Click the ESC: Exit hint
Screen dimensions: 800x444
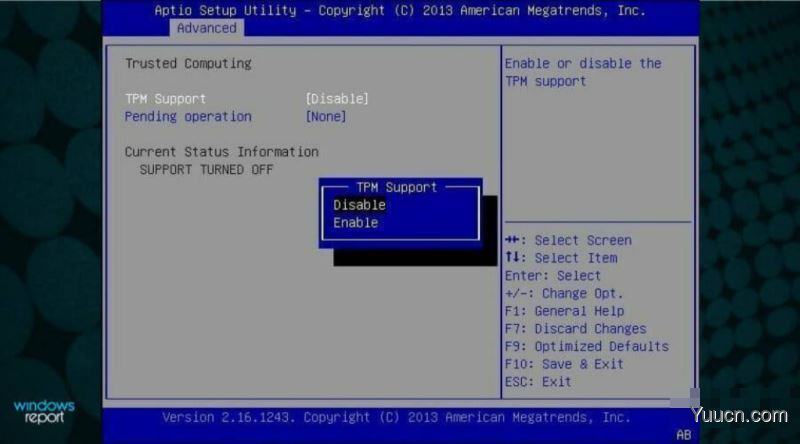(x=538, y=382)
